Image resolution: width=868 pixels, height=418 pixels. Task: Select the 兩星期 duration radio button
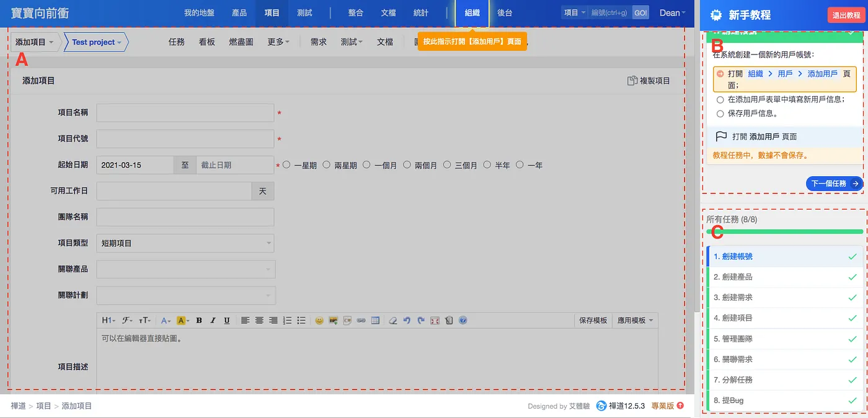coord(327,165)
